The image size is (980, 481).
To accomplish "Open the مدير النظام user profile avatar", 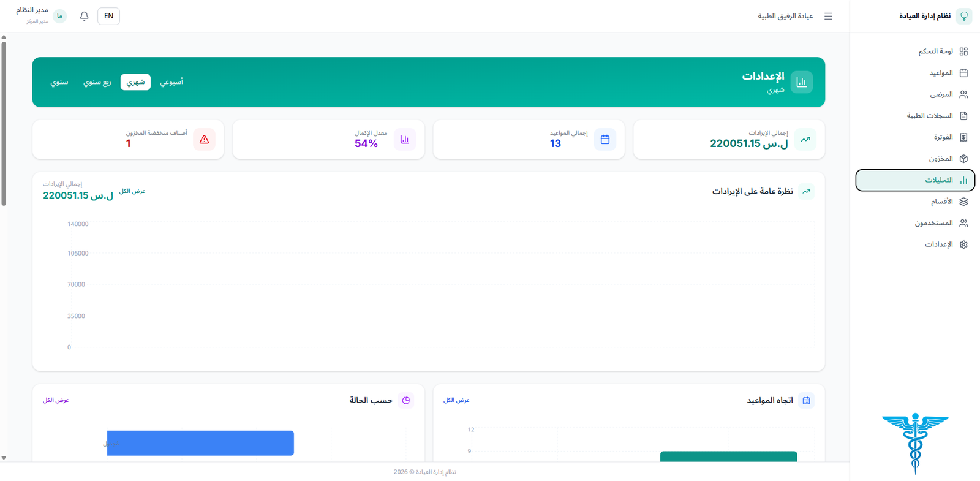I will pos(59,16).
